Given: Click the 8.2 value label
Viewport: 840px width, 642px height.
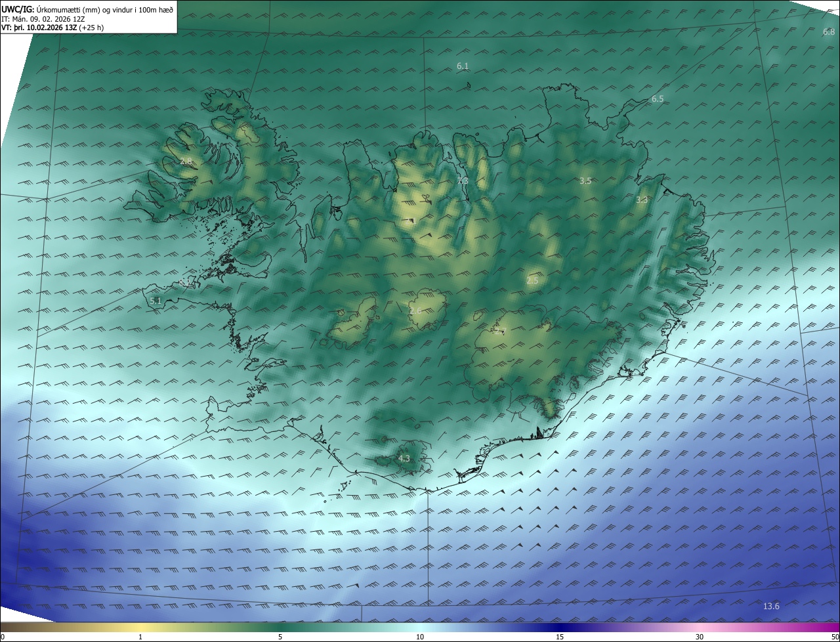Looking at the screenshot, I should tap(186, 283).
